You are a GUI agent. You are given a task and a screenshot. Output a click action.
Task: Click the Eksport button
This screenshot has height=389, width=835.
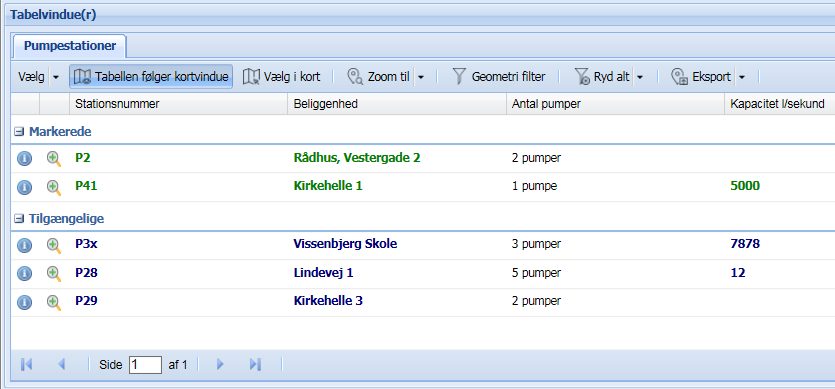(701, 77)
